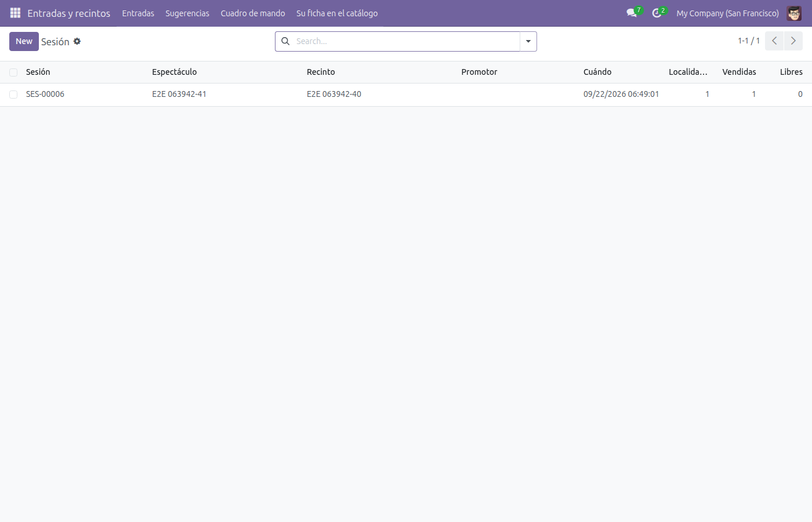Click the search magnifier icon
This screenshot has height=522, width=812.
[285, 41]
